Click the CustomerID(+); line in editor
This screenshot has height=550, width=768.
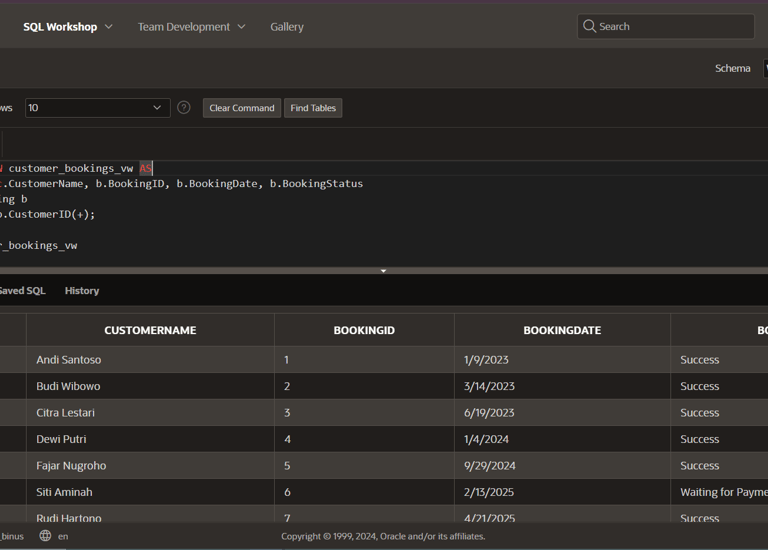click(48, 215)
